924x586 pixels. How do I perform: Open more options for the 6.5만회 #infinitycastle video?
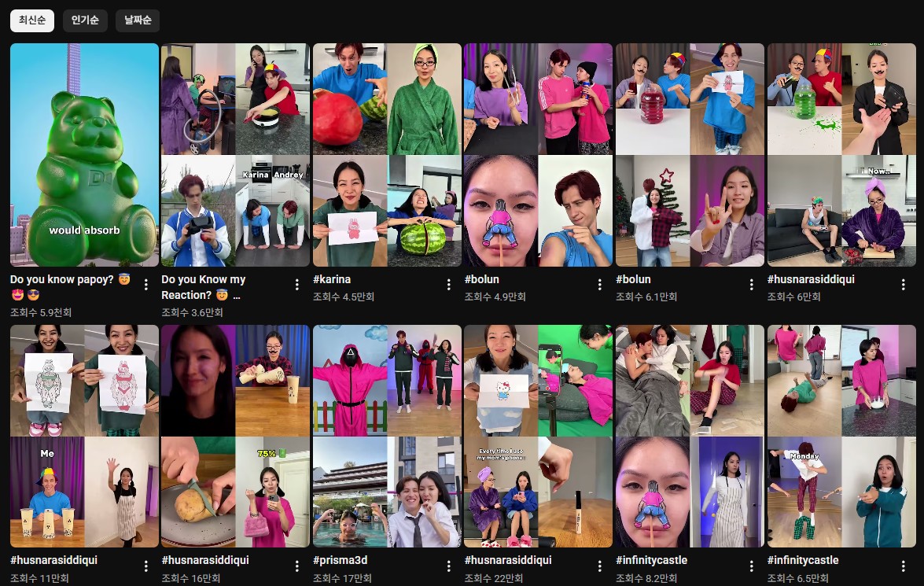(x=902, y=566)
